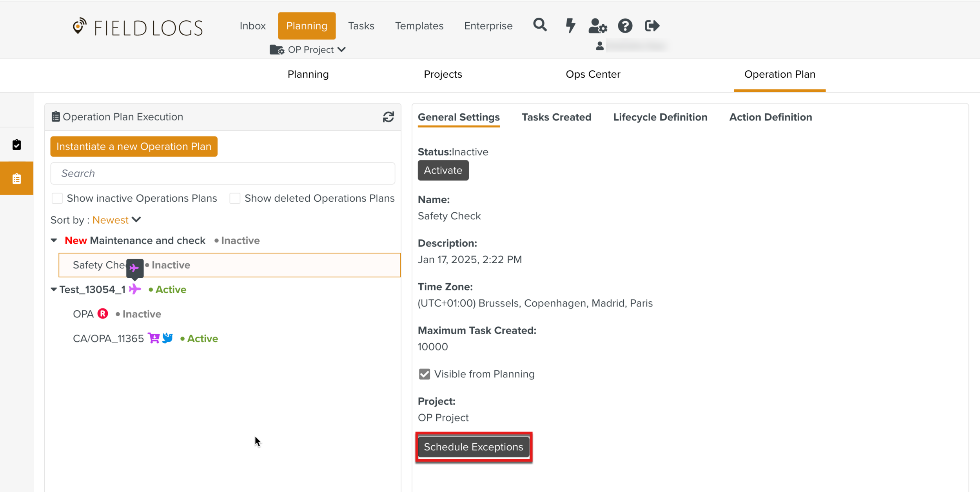This screenshot has width=980, height=492.
Task: Open the Sort by Newest dropdown
Action: pyautogui.click(x=116, y=220)
